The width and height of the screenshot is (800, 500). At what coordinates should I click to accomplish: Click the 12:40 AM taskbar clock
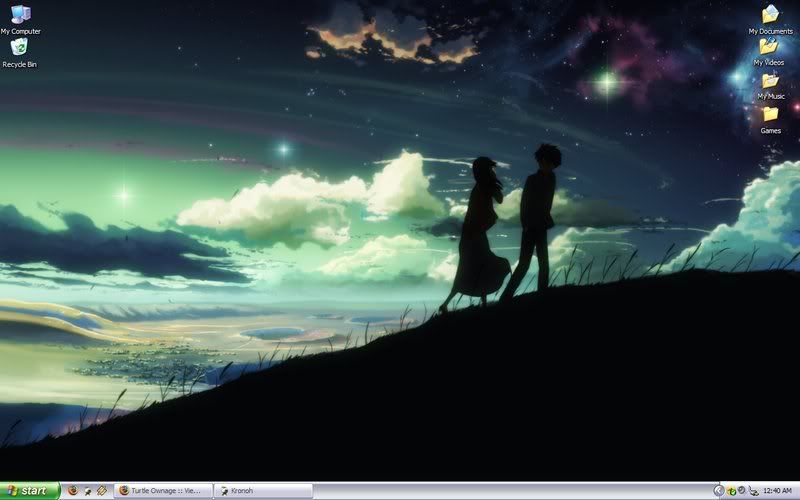tap(777, 491)
